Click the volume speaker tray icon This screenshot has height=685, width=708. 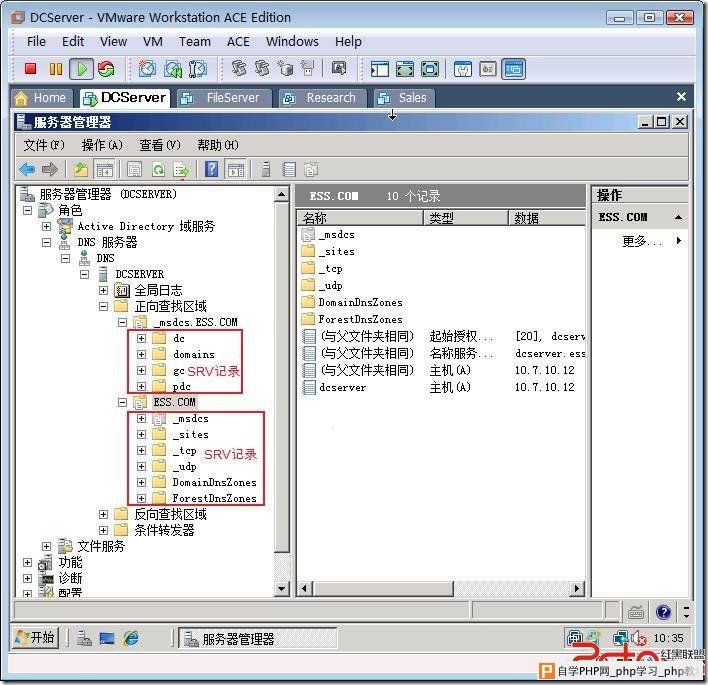[638, 638]
